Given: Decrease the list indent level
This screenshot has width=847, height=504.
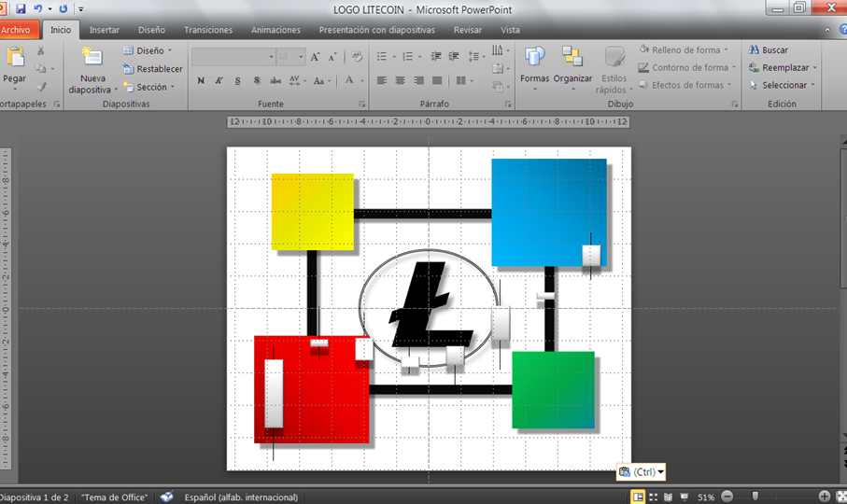Looking at the screenshot, I should (x=436, y=56).
